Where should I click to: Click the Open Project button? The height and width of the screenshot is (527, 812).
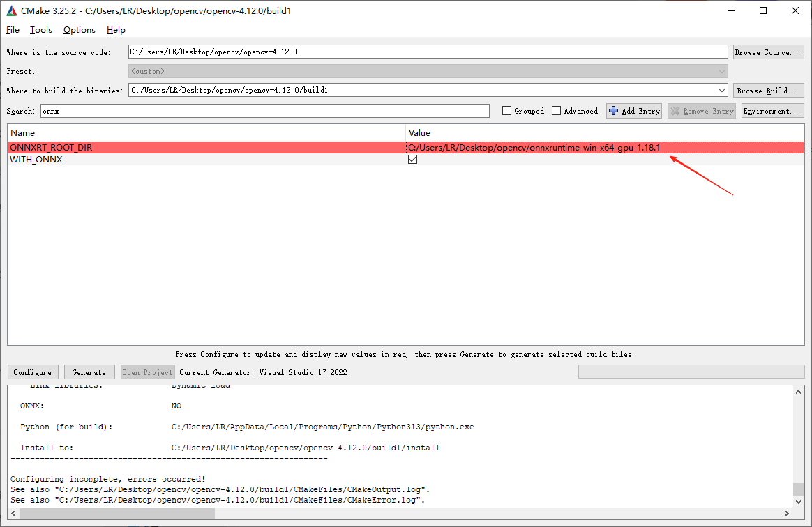147,372
